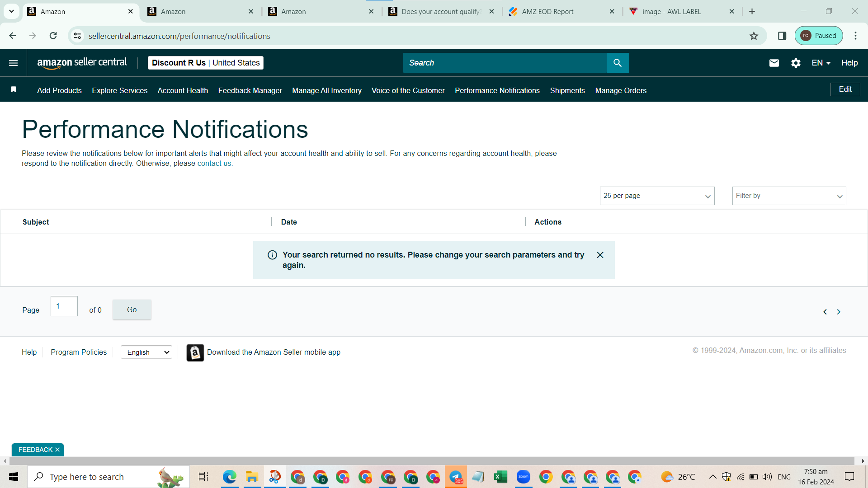The height and width of the screenshot is (488, 868).
Task: Go to Account Health
Action: (183, 90)
